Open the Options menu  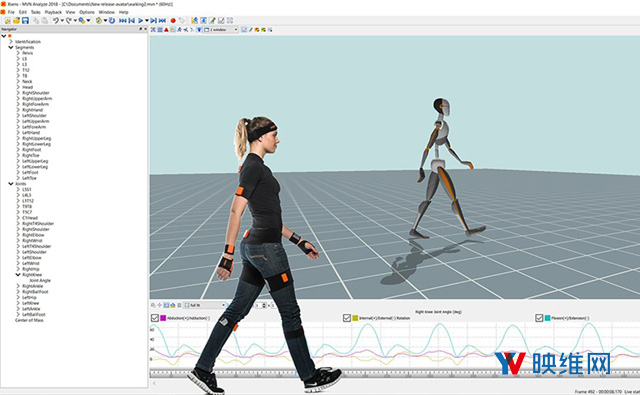click(87, 12)
